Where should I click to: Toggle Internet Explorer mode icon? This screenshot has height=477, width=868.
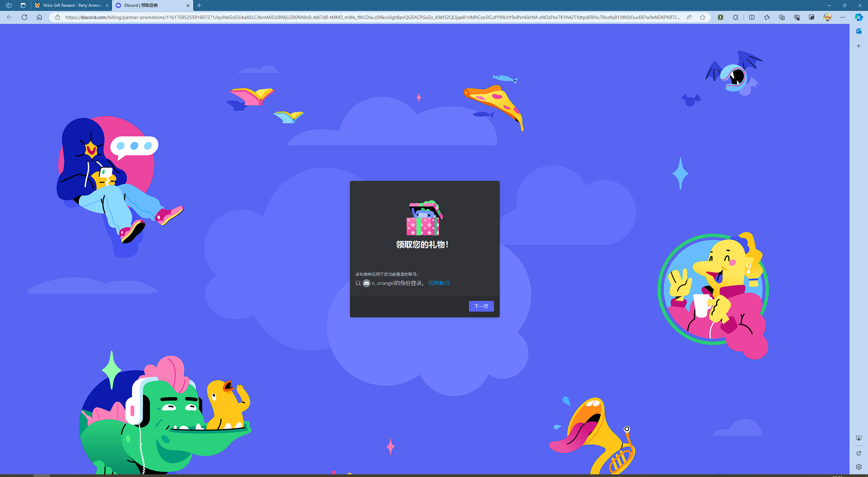pyautogui.click(x=812, y=17)
